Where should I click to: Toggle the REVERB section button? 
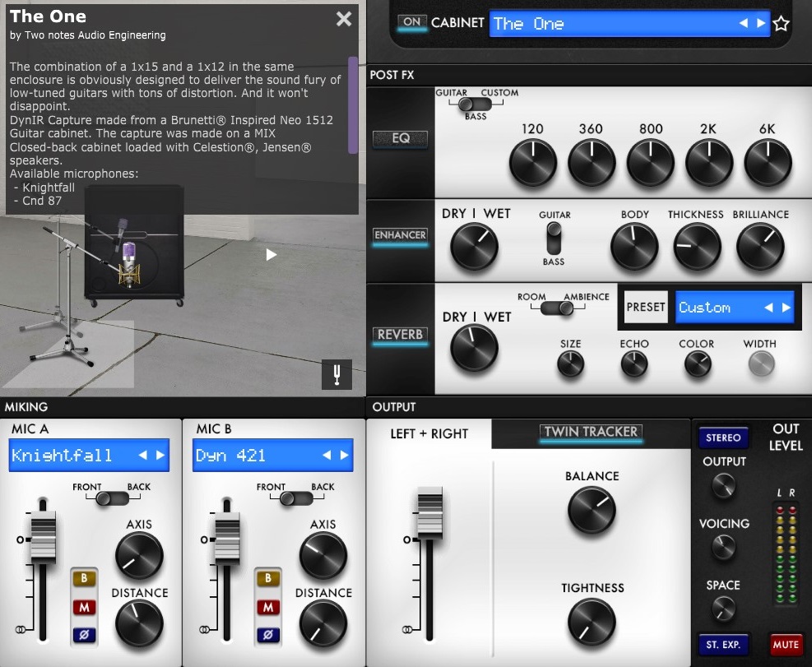[x=401, y=335]
